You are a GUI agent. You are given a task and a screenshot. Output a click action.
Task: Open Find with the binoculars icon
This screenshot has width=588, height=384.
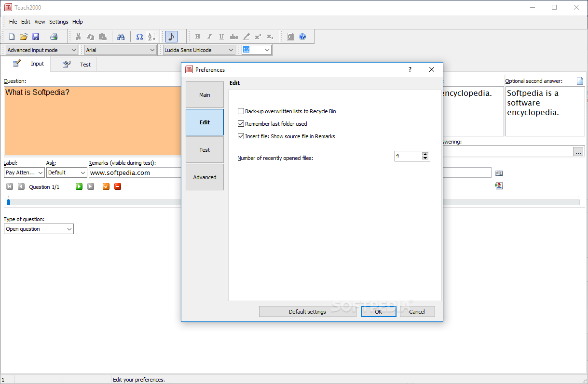[x=121, y=37]
